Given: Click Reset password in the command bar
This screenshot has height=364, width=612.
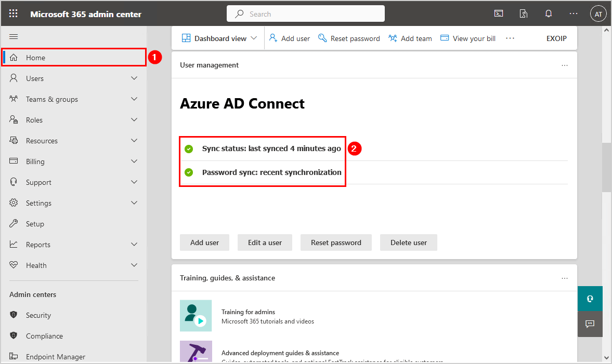Looking at the screenshot, I should tap(349, 38).
